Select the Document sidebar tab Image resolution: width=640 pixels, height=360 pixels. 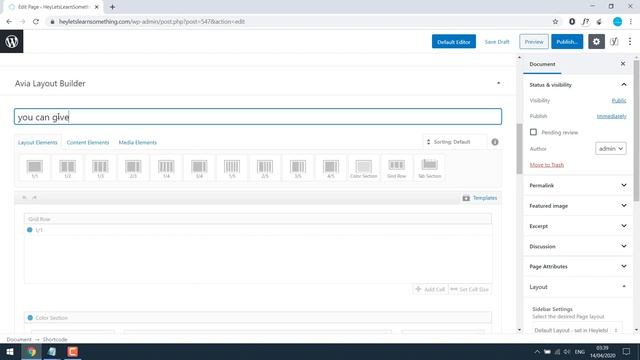(x=542, y=64)
